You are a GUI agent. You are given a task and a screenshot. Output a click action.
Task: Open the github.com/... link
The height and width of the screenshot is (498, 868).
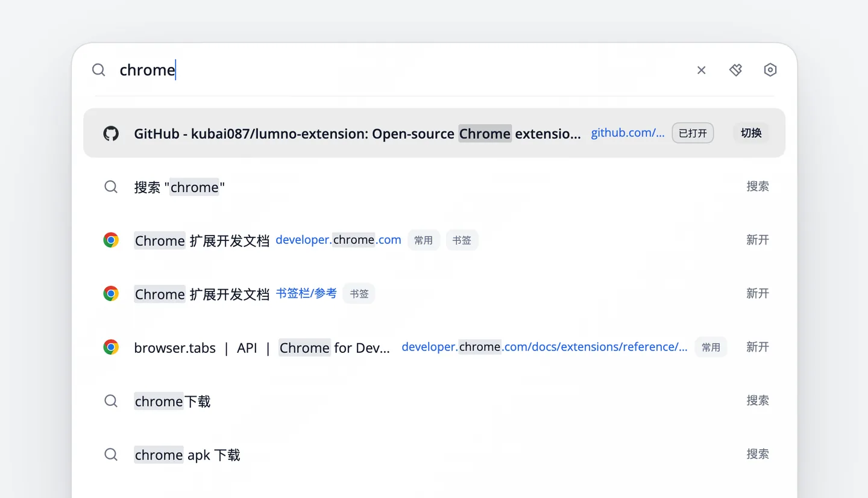pos(627,133)
